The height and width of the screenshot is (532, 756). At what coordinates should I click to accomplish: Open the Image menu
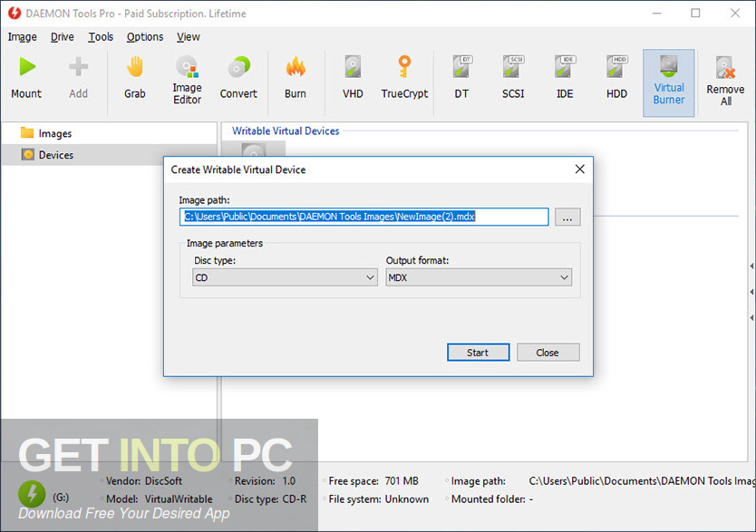coord(22,37)
